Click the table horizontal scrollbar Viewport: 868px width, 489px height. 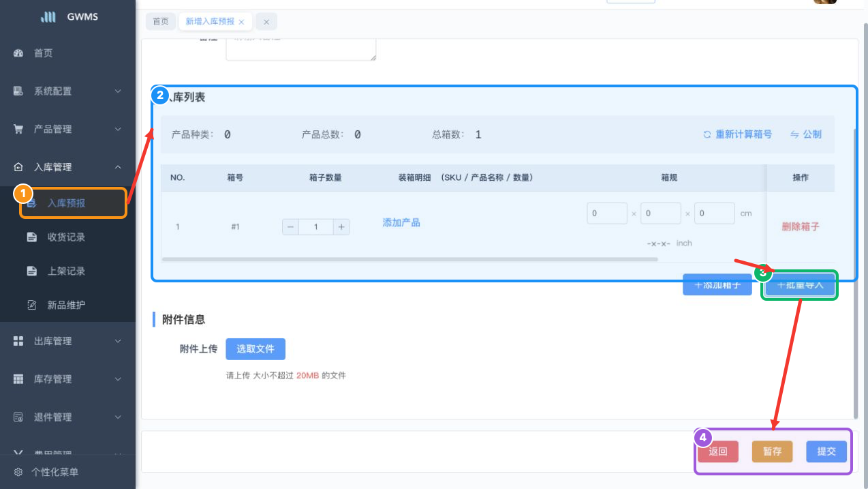point(409,259)
